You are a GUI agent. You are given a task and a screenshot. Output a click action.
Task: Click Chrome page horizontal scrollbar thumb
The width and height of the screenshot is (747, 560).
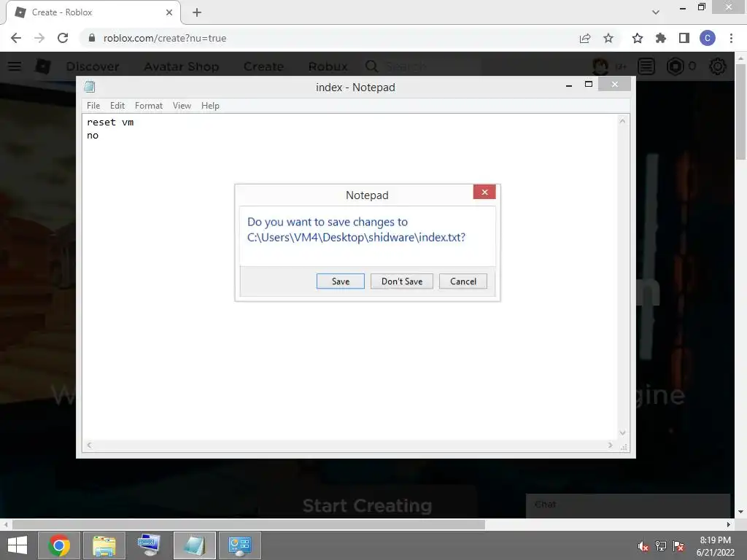coord(249,525)
